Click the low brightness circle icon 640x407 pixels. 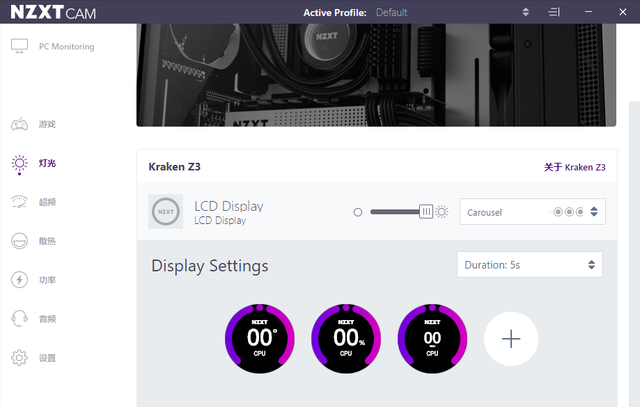pyautogui.click(x=358, y=212)
